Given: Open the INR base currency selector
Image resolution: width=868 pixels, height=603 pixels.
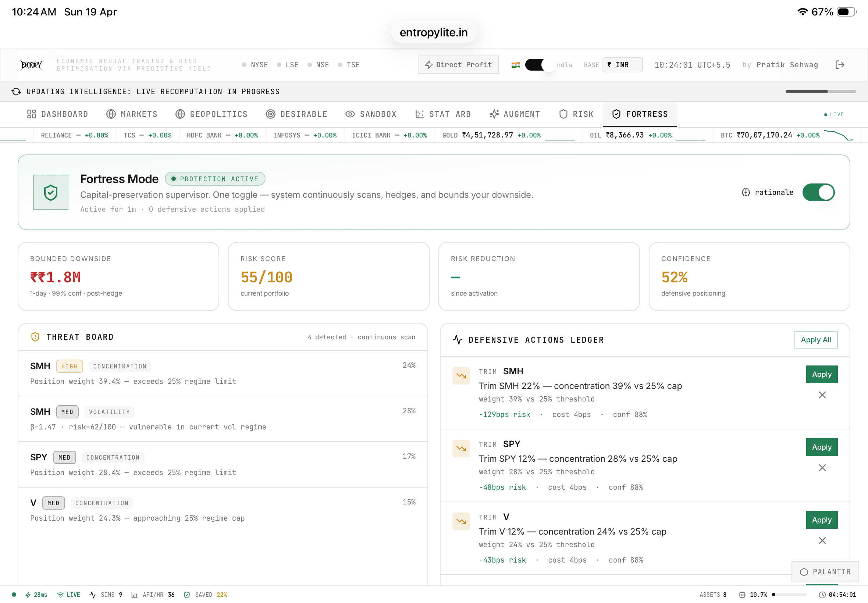Looking at the screenshot, I should 622,65.
